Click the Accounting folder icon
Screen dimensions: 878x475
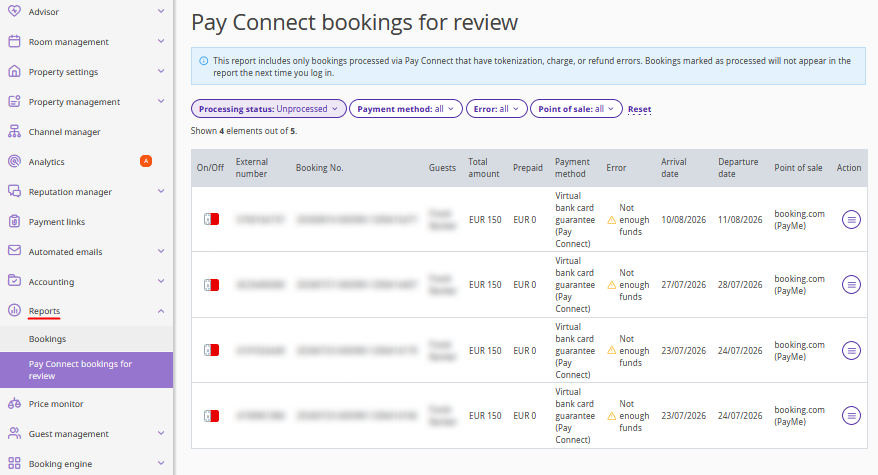(15, 281)
